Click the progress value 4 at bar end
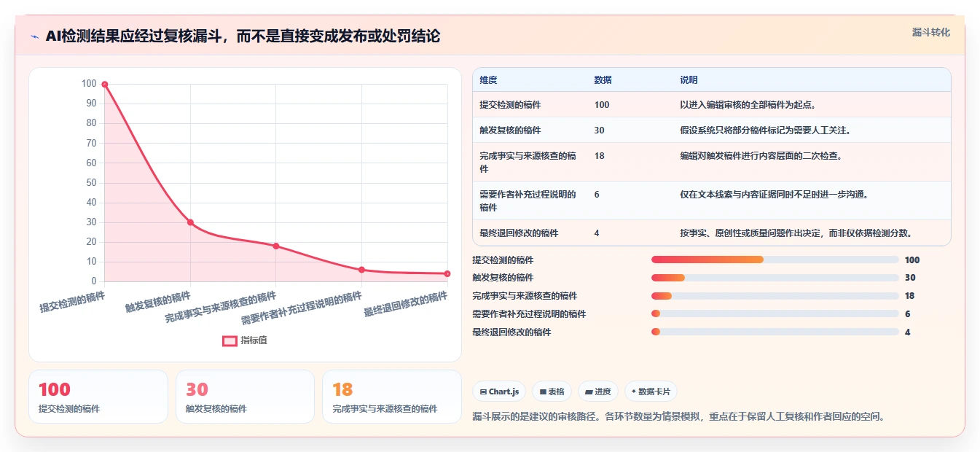This screenshot has width=980, height=452. coord(907,332)
